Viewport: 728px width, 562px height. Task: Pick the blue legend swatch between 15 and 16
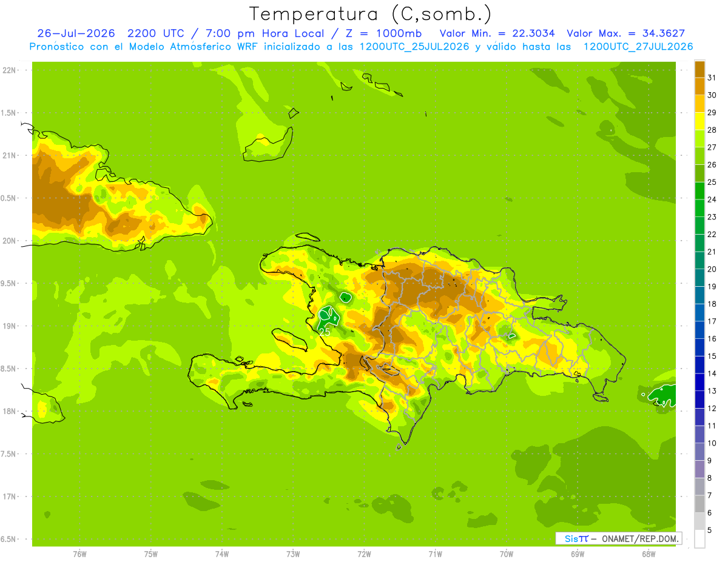coord(699,347)
